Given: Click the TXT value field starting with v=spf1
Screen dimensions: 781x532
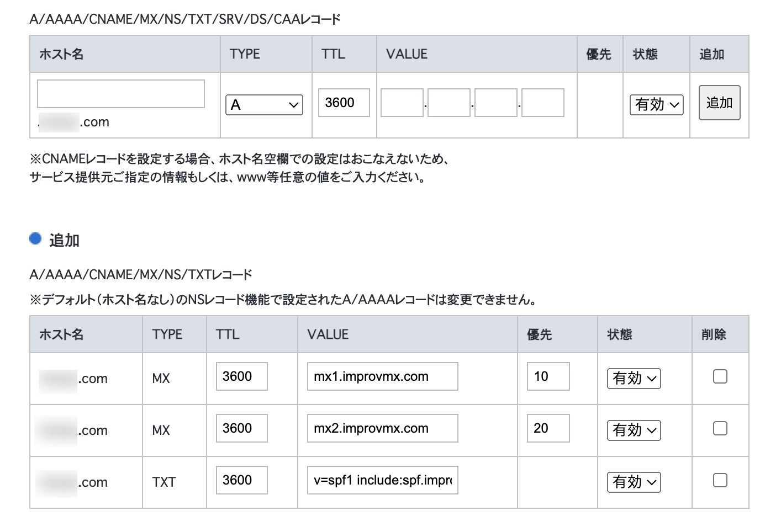Looking at the screenshot, I should [x=382, y=480].
